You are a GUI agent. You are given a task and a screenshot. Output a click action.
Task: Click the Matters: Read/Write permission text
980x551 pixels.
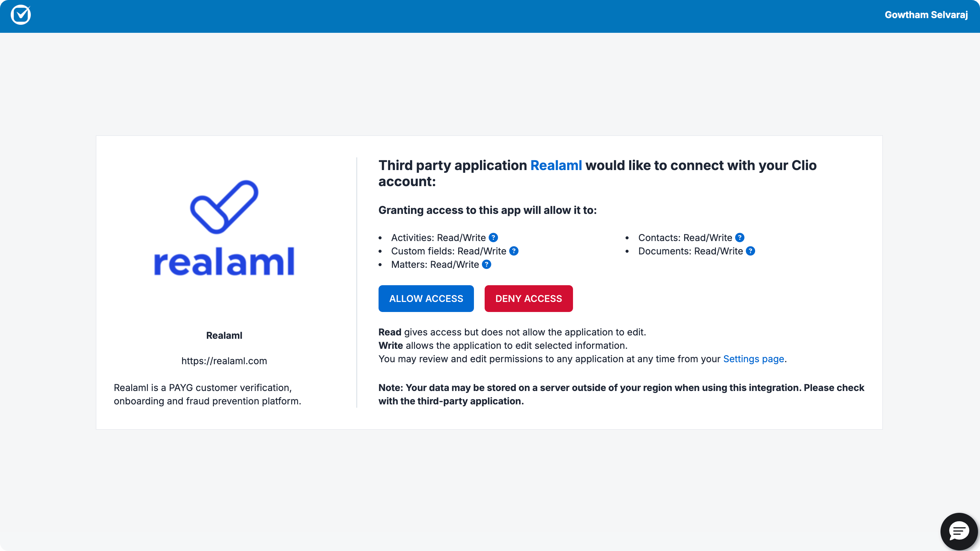point(435,264)
